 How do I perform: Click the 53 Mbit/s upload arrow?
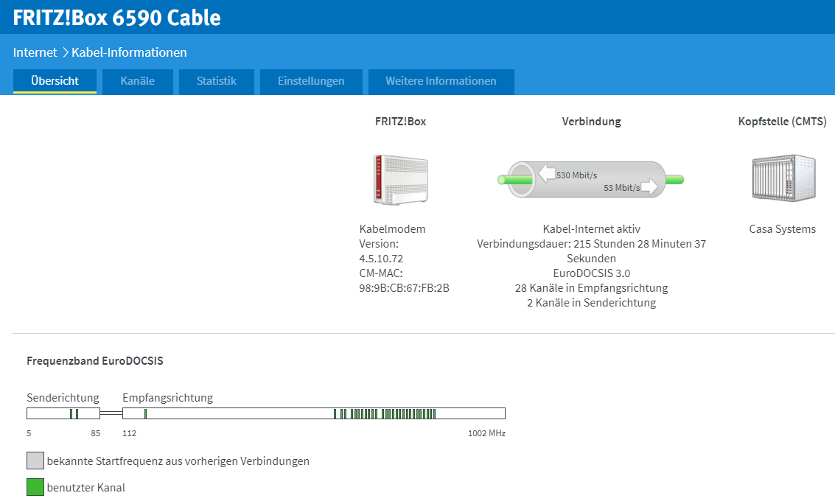pos(649,187)
